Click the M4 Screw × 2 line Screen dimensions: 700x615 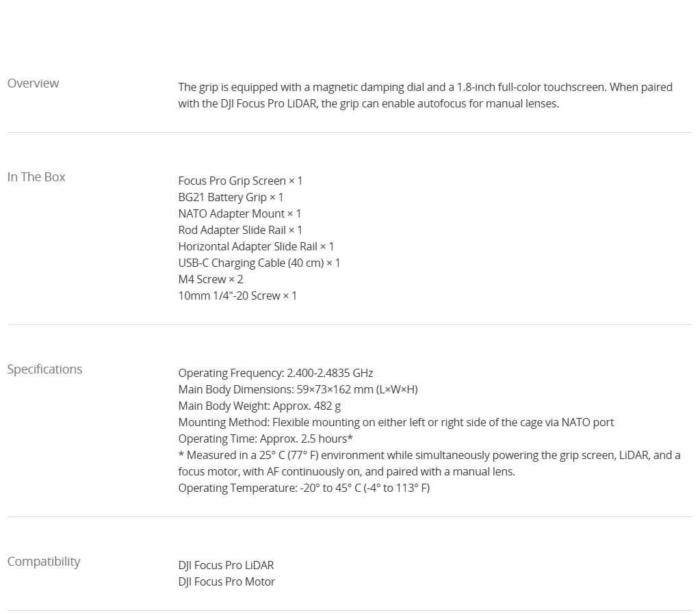(211, 279)
